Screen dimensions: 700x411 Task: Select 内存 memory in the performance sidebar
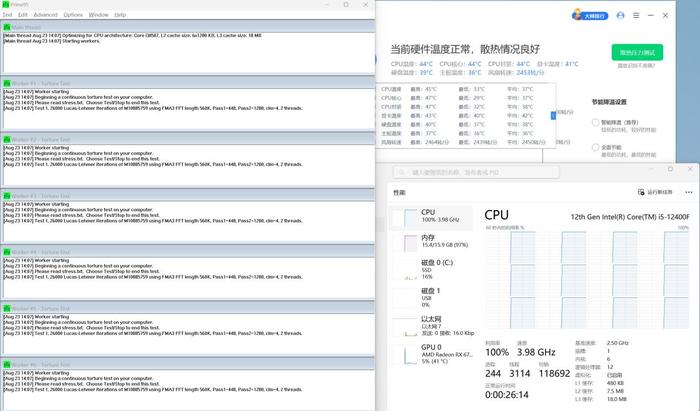[431, 242]
